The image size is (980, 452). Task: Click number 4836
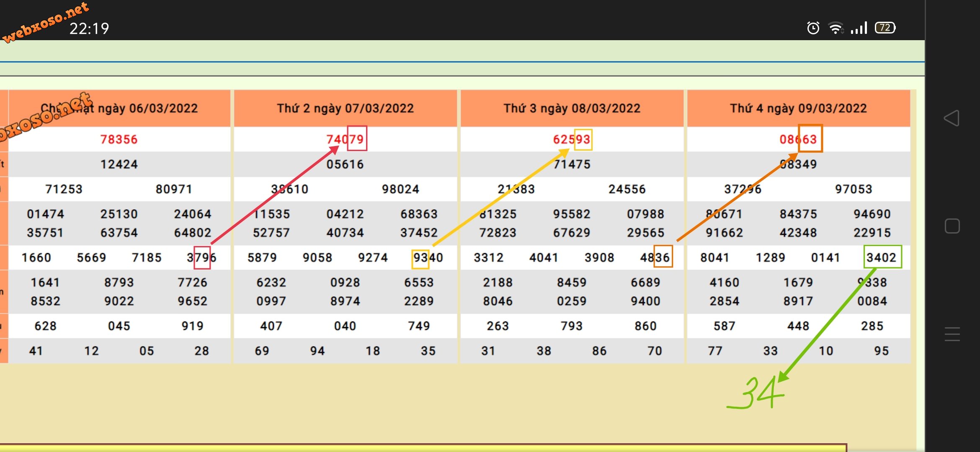tap(655, 257)
